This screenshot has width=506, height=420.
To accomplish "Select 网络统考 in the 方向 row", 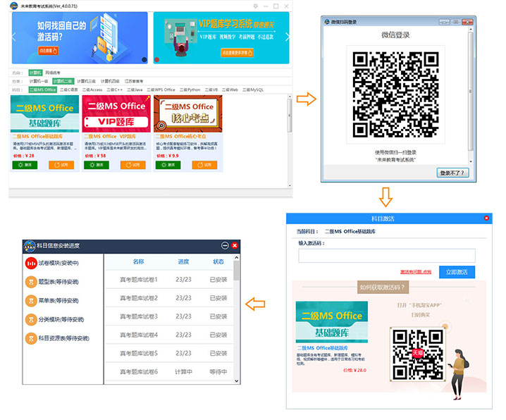I will (x=53, y=73).
